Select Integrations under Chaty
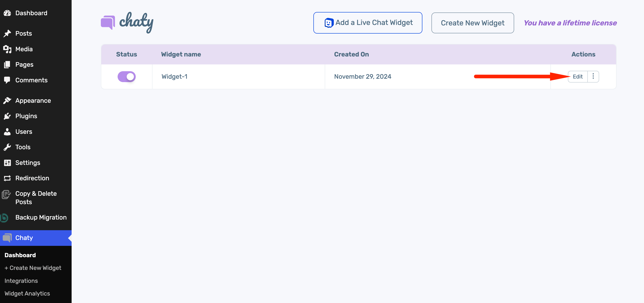The height and width of the screenshot is (303, 644). (x=21, y=281)
